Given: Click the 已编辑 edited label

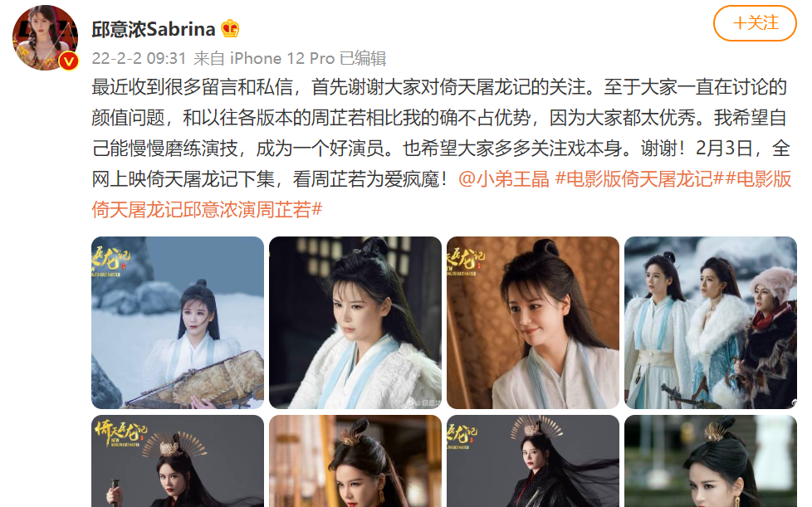Looking at the screenshot, I should [x=363, y=58].
